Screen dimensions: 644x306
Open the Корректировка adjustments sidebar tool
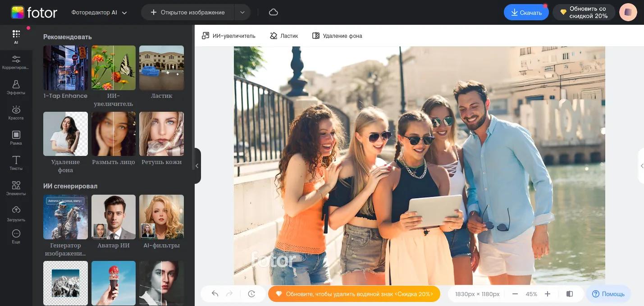[16, 62]
